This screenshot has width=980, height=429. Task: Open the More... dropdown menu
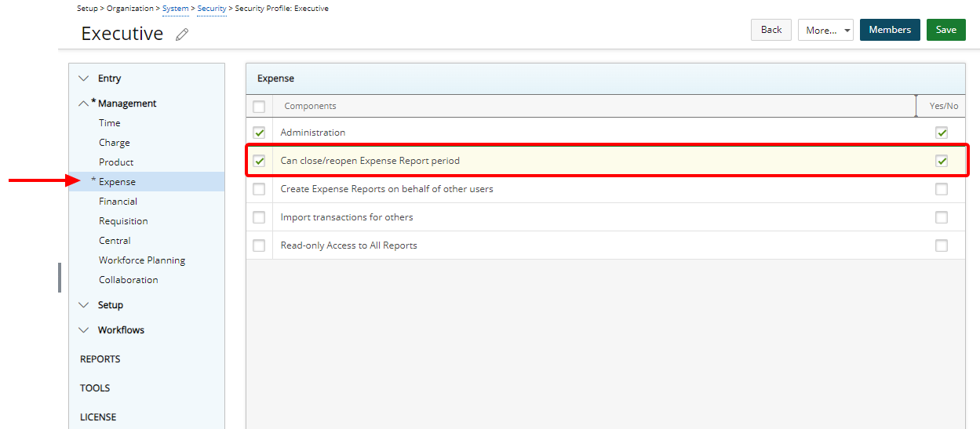click(x=825, y=30)
